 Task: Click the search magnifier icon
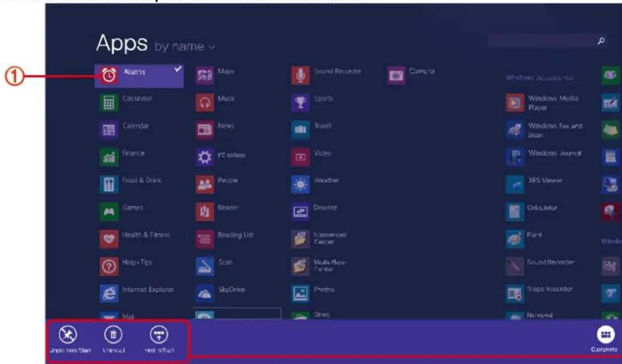coord(601,41)
